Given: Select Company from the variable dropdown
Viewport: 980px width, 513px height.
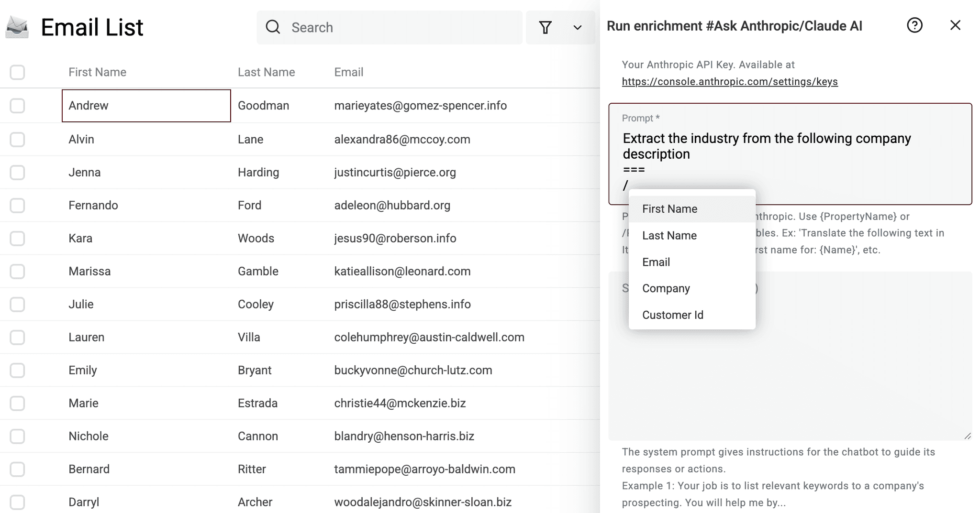Looking at the screenshot, I should (666, 288).
